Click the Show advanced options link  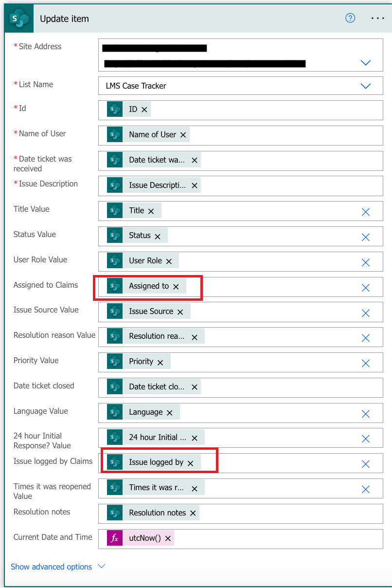point(51,567)
